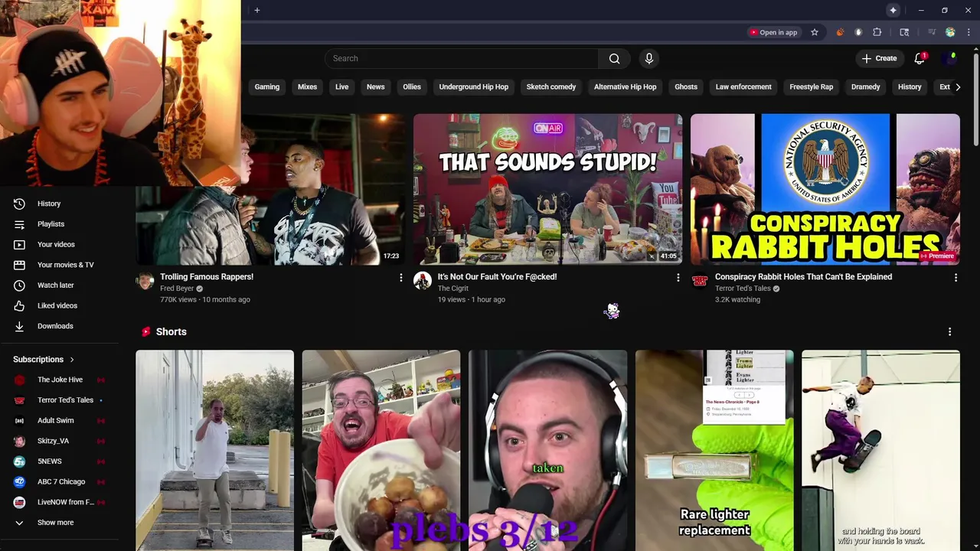Open the account avatar menu

tap(952, 58)
